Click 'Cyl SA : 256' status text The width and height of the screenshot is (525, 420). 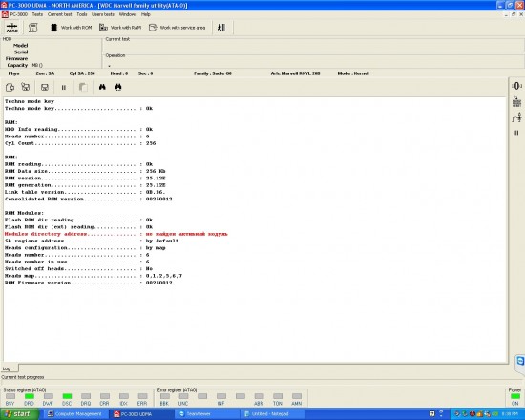82,73
